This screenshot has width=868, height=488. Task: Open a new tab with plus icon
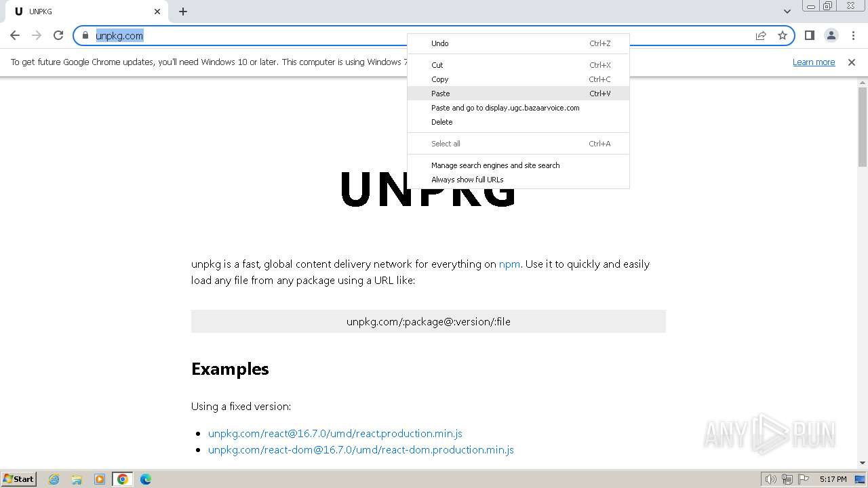(x=183, y=12)
